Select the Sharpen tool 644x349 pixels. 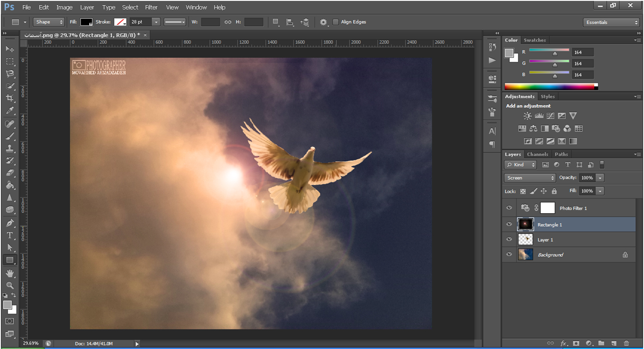coord(10,197)
